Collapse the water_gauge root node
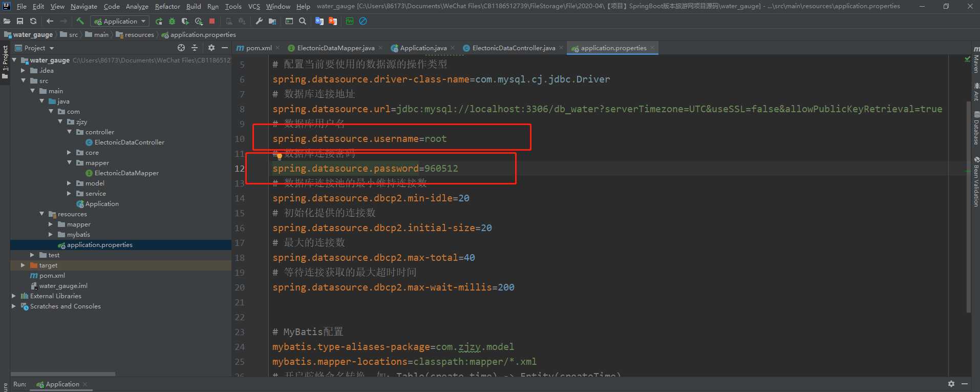The height and width of the screenshot is (392, 980). [x=14, y=60]
